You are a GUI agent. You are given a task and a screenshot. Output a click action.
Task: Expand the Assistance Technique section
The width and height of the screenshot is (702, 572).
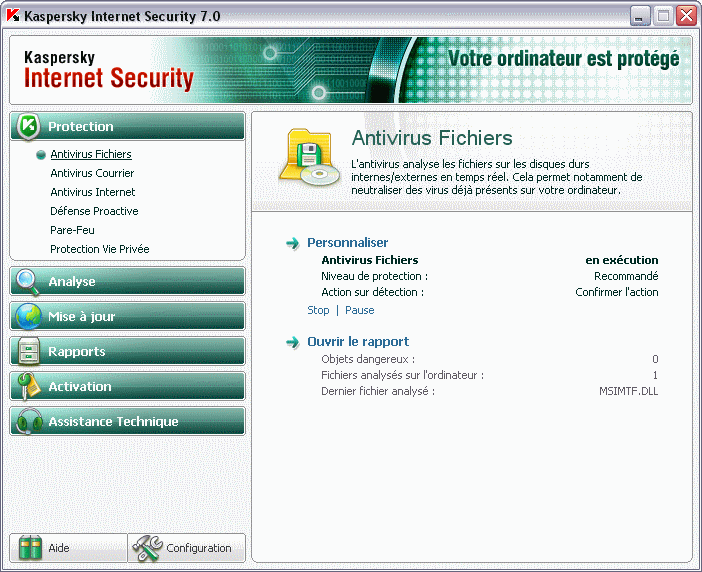pyautogui.click(x=128, y=421)
